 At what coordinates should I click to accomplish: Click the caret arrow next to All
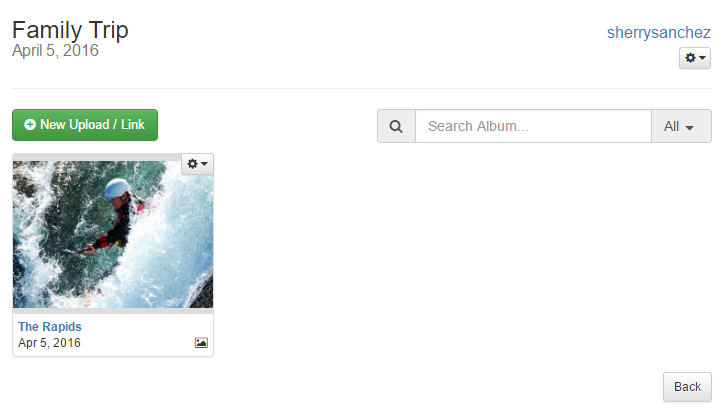689,128
